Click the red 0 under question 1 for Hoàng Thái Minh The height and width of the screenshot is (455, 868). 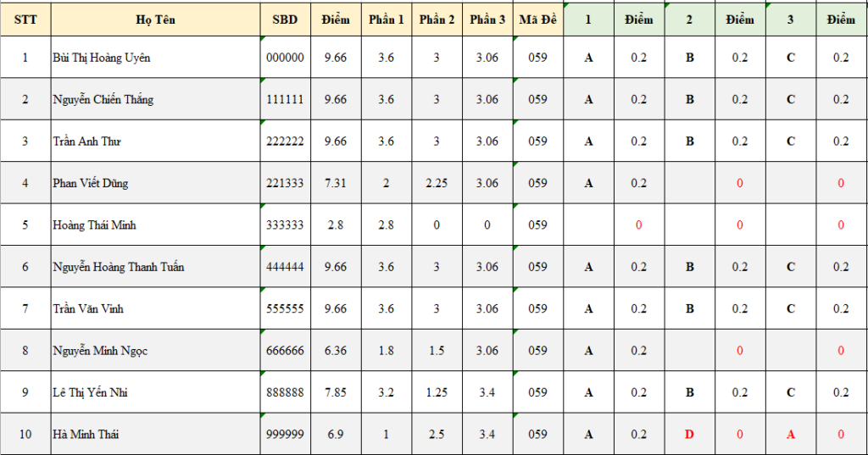pyautogui.click(x=639, y=225)
